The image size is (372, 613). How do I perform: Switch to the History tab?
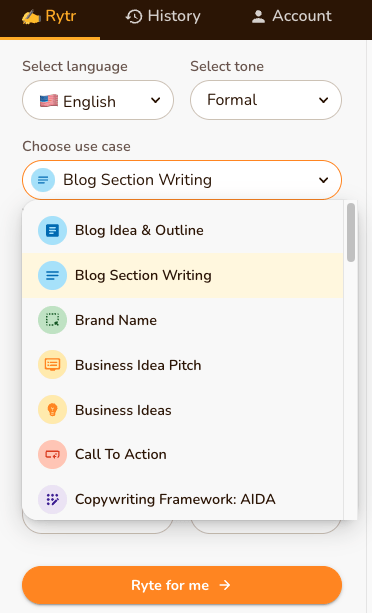click(x=163, y=16)
